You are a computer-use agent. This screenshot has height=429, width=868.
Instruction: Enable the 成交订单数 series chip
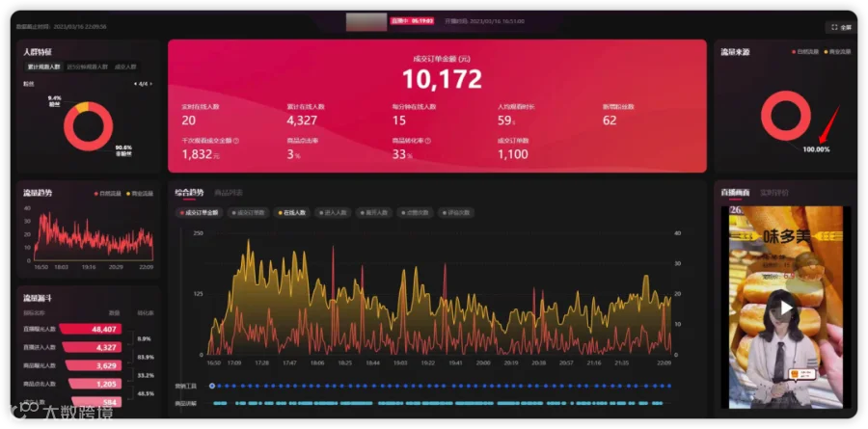(248, 212)
